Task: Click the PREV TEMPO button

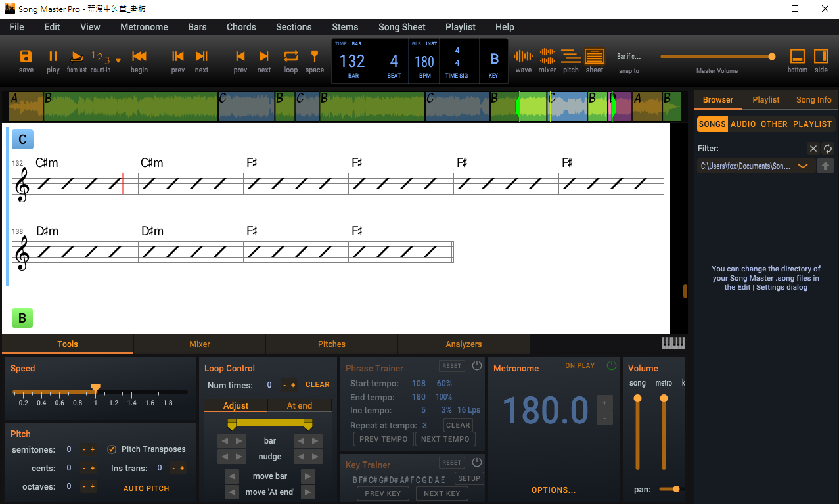Action: [384, 439]
